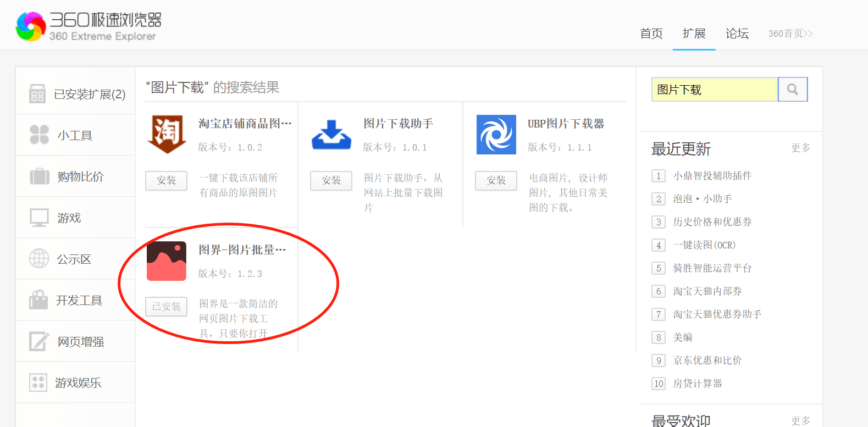
Task: Click the 已安装 button for 图界
Action: (166, 307)
